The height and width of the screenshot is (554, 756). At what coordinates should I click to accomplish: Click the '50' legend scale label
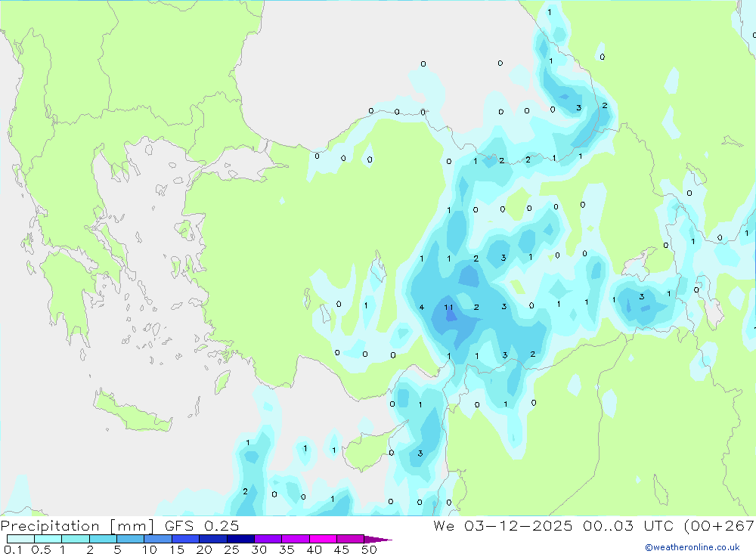369,549
